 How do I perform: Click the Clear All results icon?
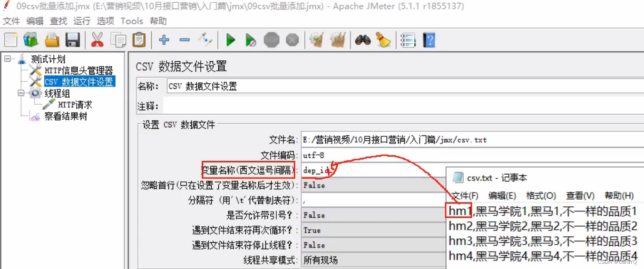coord(338,40)
